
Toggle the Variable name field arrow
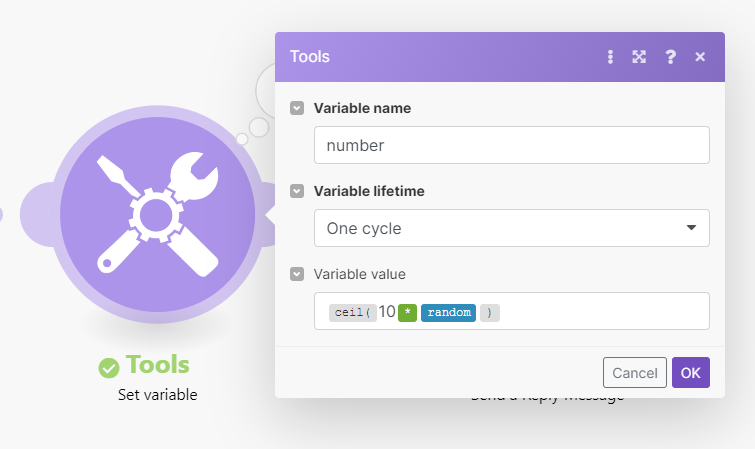pos(297,108)
